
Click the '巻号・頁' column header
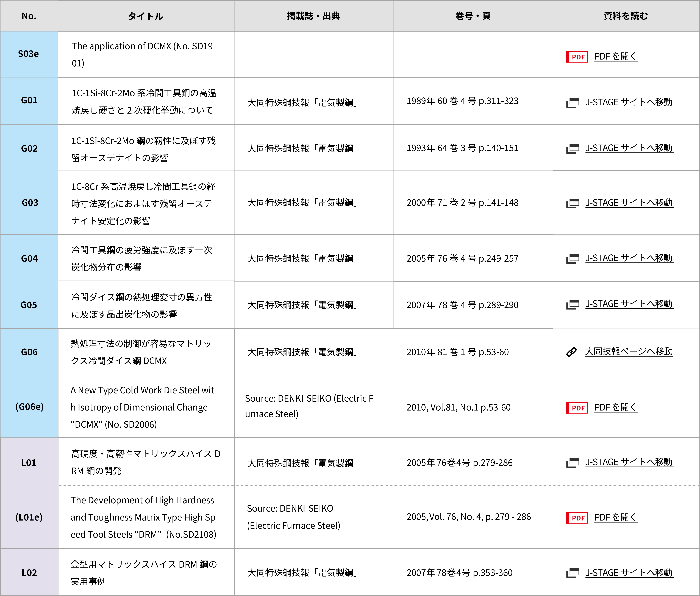[473, 16]
